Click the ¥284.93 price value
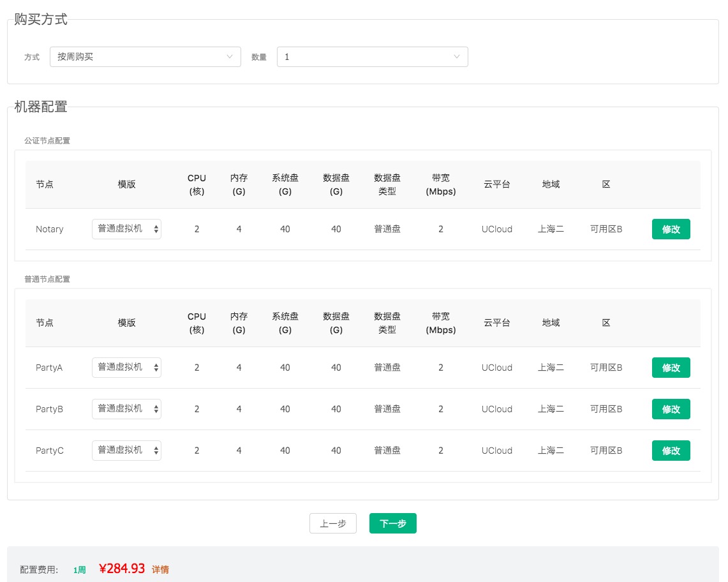The image size is (728, 582). pos(122,569)
